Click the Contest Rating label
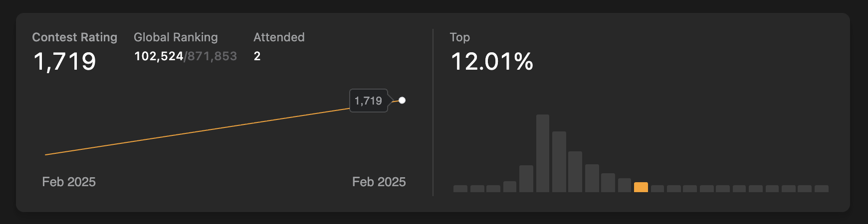This screenshot has width=868, height=224. (75, 37)
